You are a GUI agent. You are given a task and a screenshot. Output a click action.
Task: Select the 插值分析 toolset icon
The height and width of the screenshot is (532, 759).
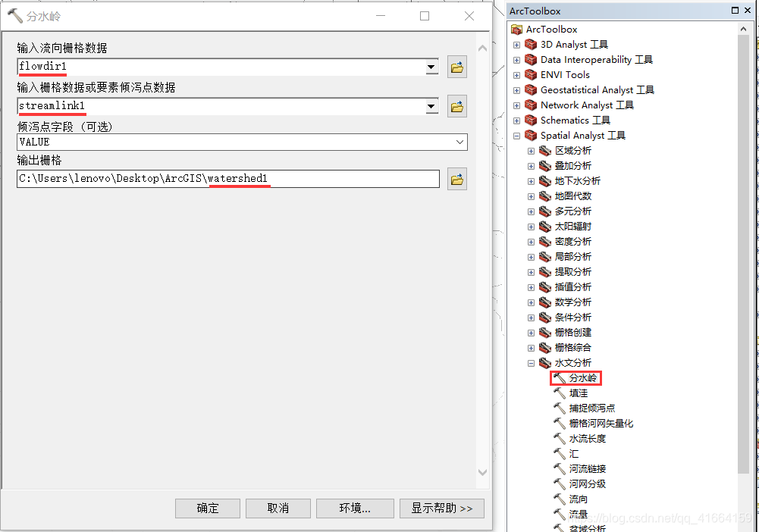[x=545, y=286]
